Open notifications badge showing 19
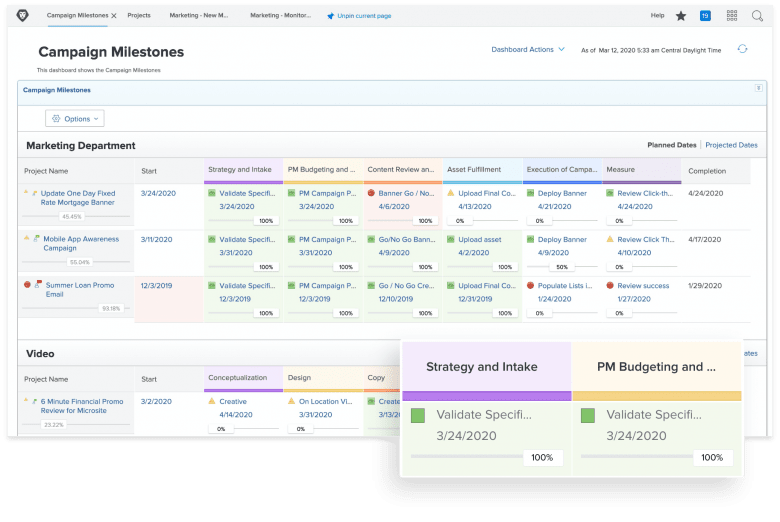 click(705, 16)
